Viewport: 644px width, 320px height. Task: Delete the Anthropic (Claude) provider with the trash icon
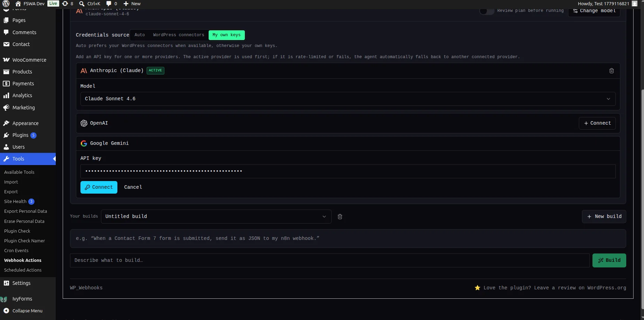[x=612, y=71]
